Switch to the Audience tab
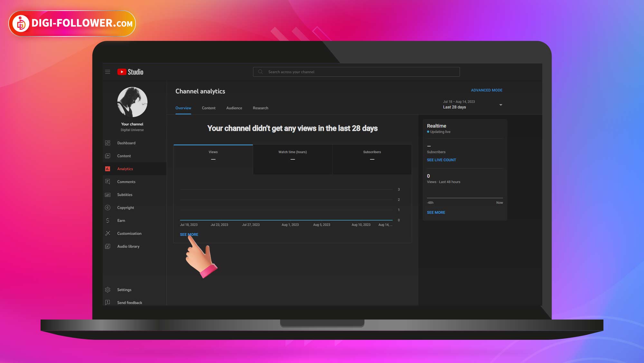Image resolution: width=644 pixels, height=363 pixels. [x=234, y=108]
